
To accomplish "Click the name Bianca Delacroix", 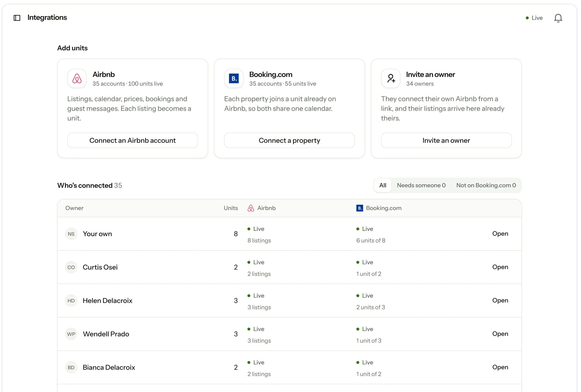I will 109,368.
